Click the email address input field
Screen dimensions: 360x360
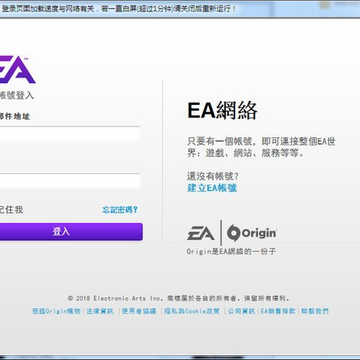click(70, 134)
